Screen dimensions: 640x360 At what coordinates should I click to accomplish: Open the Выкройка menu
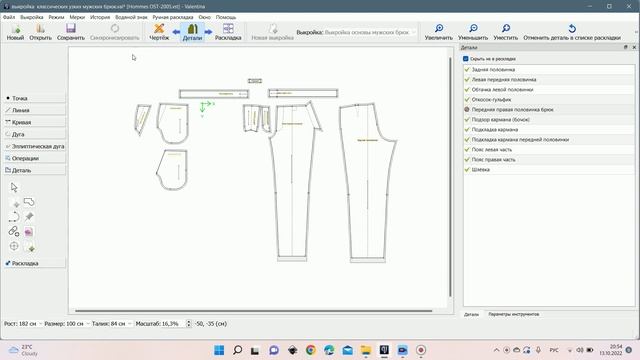(x=32, y=17)
